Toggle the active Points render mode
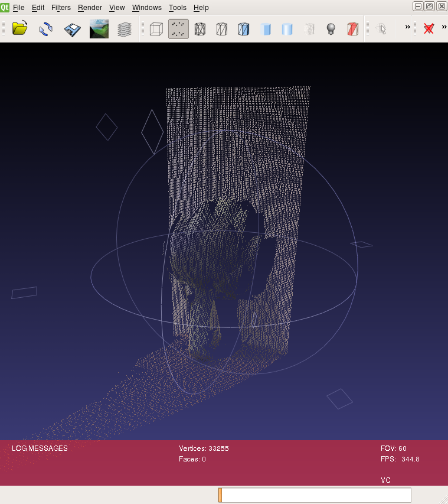448x504 pixels. click(x=178, y=28)
